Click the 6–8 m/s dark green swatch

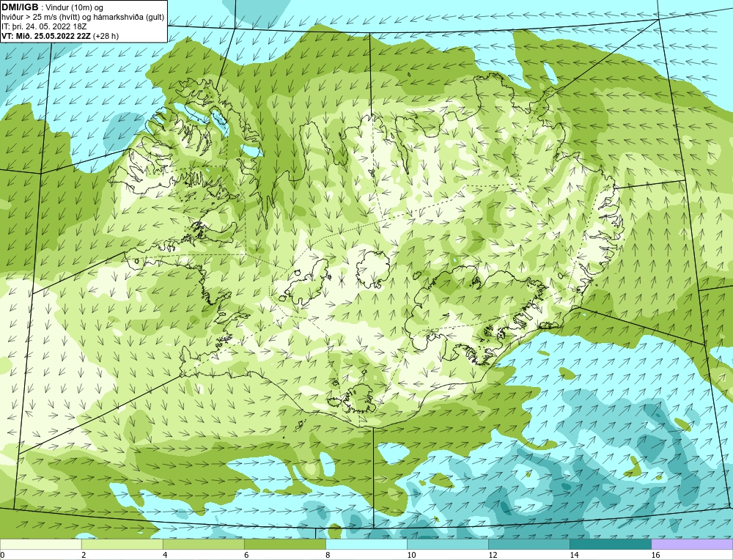point(284,545)
